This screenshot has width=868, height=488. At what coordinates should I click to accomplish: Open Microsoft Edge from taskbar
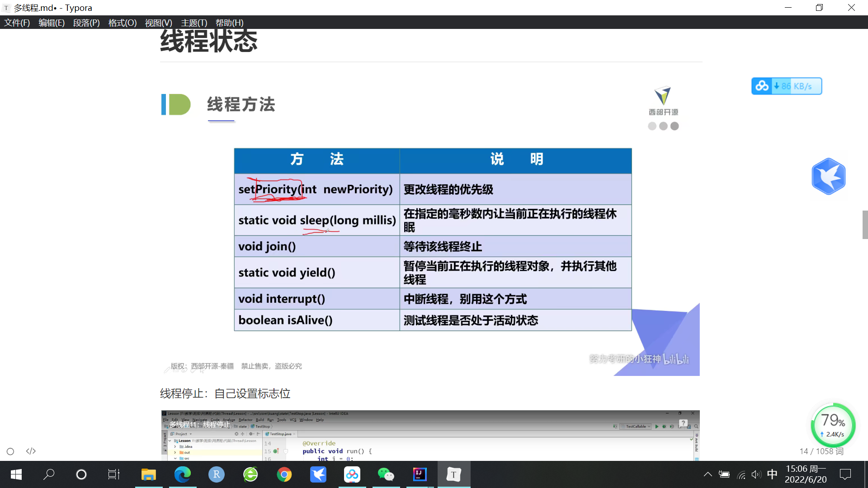[x=183, y=474]
